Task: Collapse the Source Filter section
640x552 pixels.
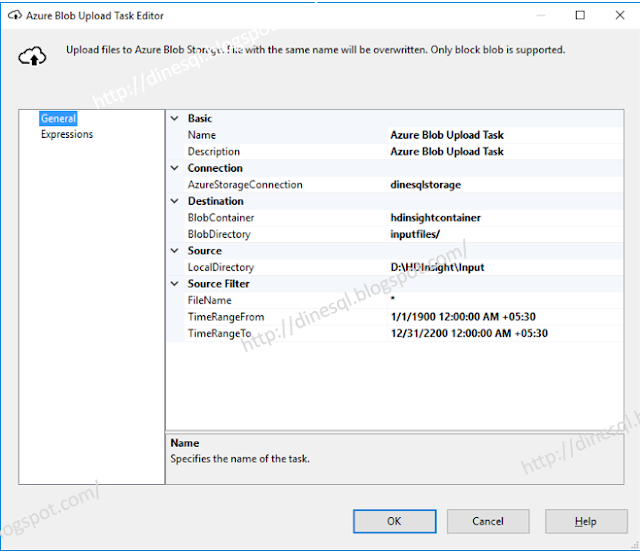Action: click(175, 283)
